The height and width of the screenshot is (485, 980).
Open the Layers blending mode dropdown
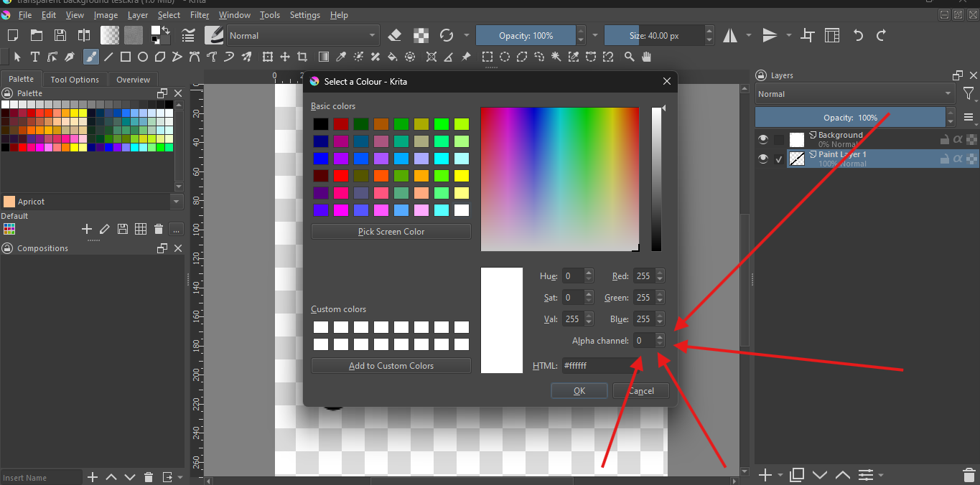point(854,94)
